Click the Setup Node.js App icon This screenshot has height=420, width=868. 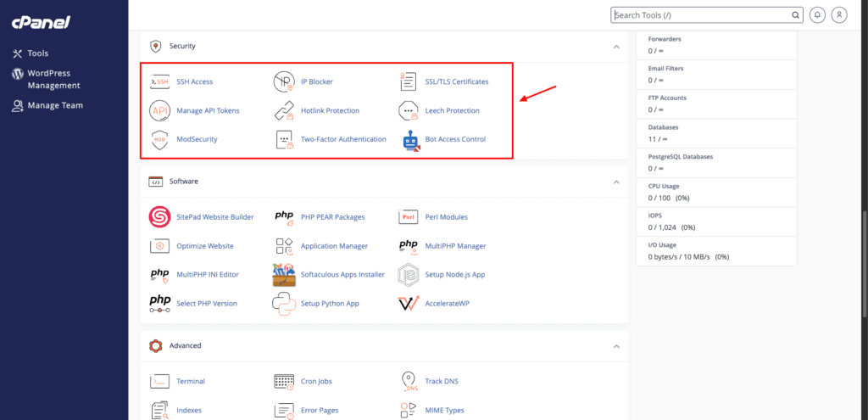coord(409,274)
